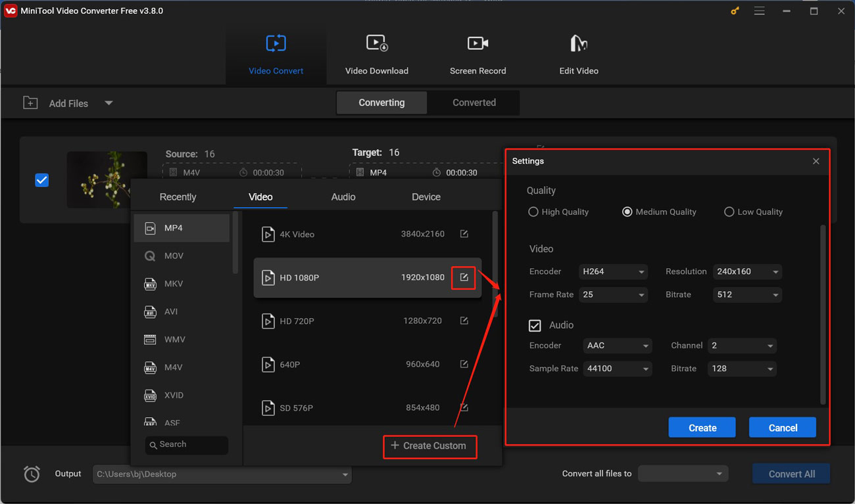The height and width of the screenshot is (504, 855).
Task: Expand the Add Files dropdown arrow
Action: [109, 103]
